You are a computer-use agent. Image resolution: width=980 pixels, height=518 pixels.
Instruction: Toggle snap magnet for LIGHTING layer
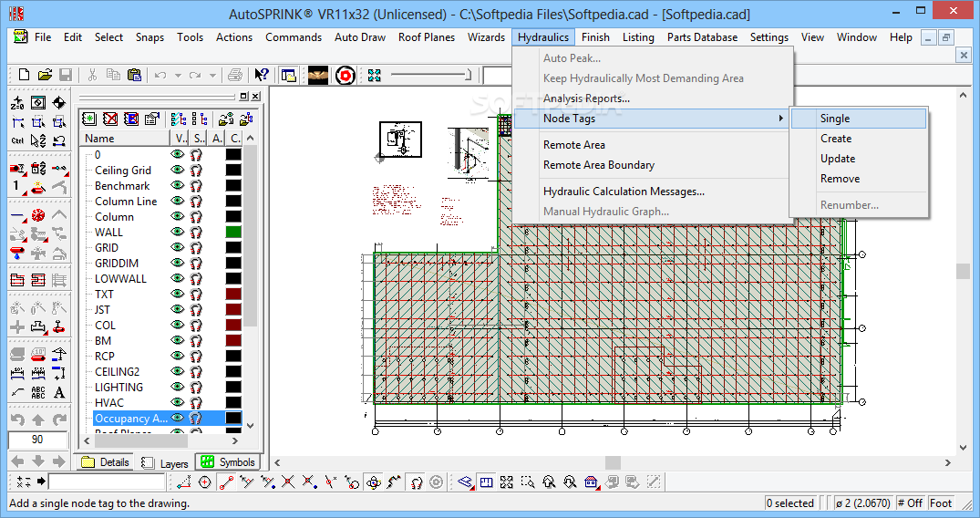(196, 388)
